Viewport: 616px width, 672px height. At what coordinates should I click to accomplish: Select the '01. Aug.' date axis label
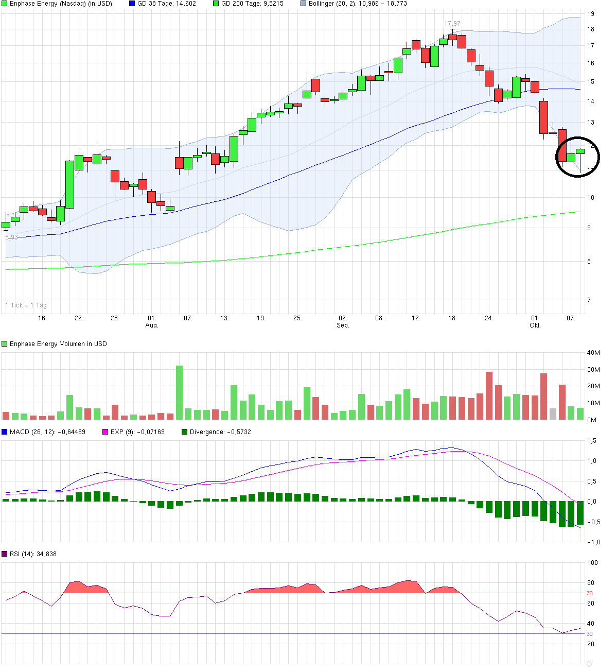pos(151,322)
